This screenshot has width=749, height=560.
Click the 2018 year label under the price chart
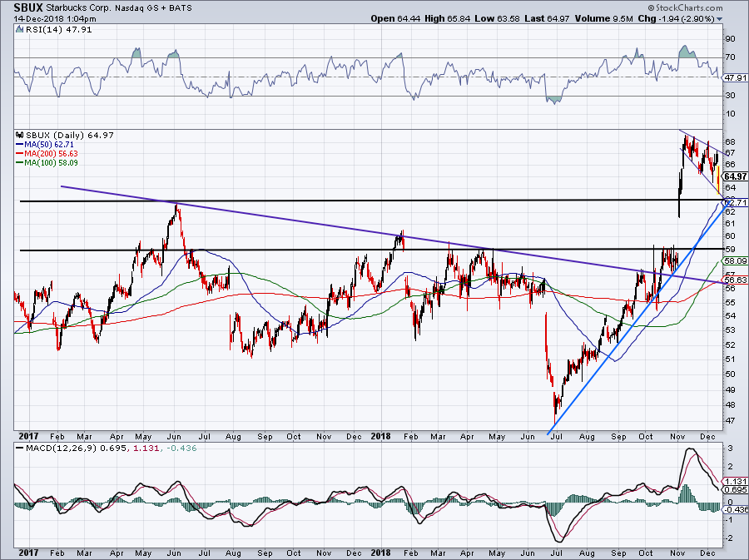point(380,436)
